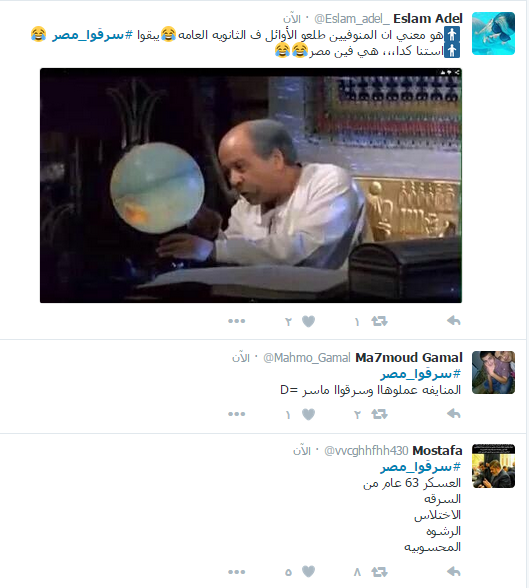
Task: Open hashtag link in Ma7moud Gamal's tweet
Action: tap(421, 374)
